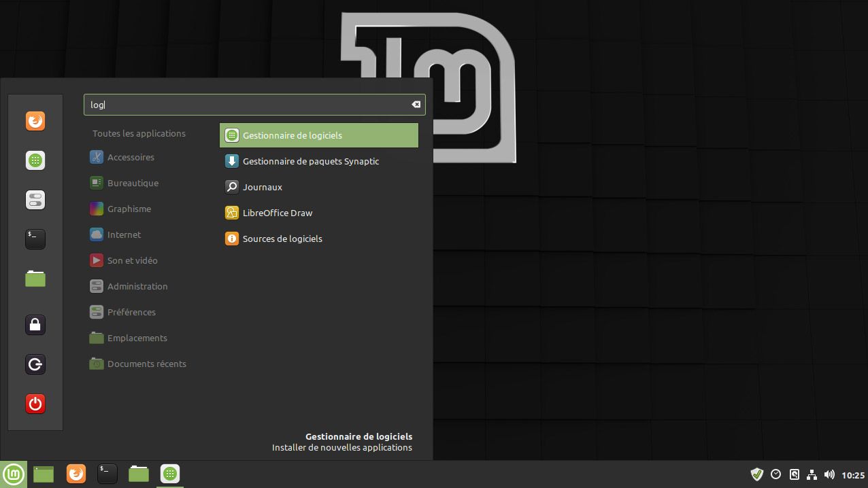Open the 'Documents récents' category
The image size is (868, 488).
pos(146,364)
